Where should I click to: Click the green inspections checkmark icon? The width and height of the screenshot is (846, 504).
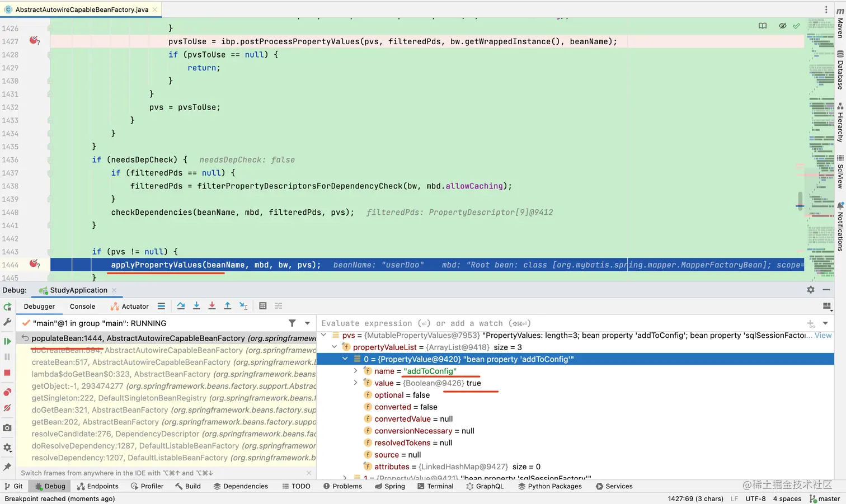pos(796,26)
